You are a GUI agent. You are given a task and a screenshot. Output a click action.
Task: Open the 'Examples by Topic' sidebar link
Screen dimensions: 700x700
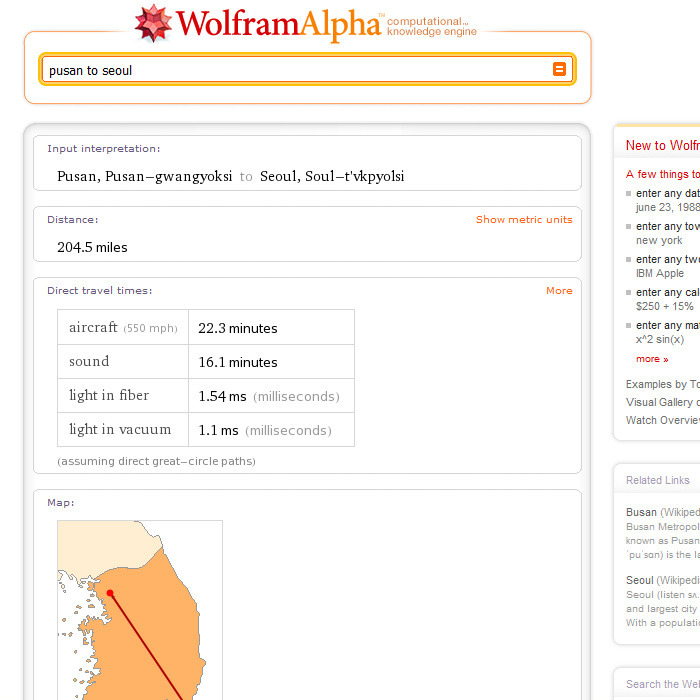click(662, 384)
